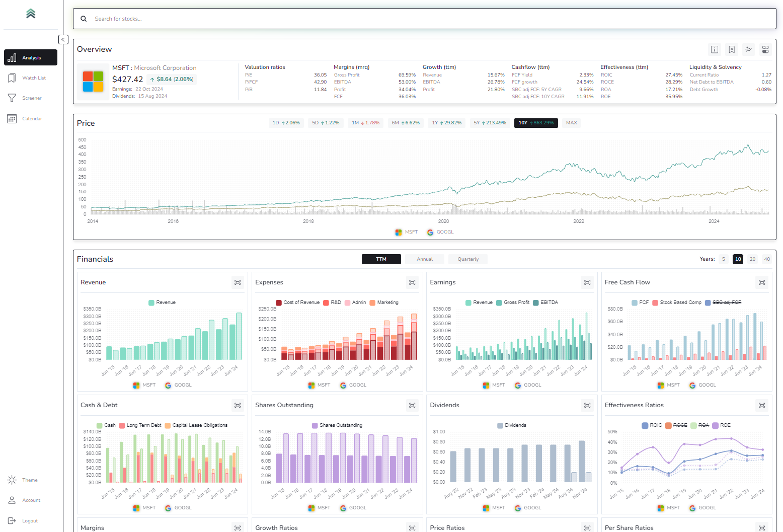Click the Marketing legend swatch in Expenses
Viewport: 783px width, 532px height.
372,302
